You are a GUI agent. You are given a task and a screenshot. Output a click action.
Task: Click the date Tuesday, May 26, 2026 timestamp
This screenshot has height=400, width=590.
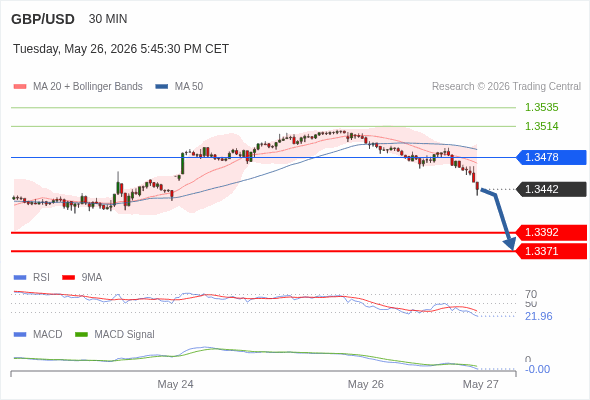tap(121, 49)
